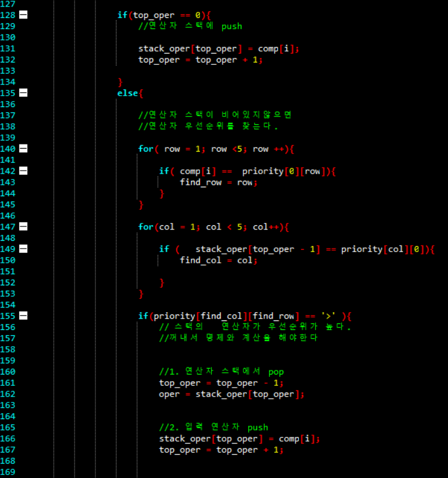Viewport: 448px width, 478px height.
Task: Click the comment ending with 'push' on line 129
Action: click(x=190, y=26)
